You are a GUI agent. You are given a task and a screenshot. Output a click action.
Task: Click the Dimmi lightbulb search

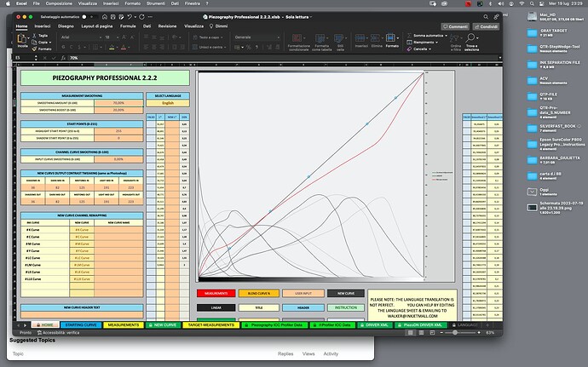click(x=218, y=26)
